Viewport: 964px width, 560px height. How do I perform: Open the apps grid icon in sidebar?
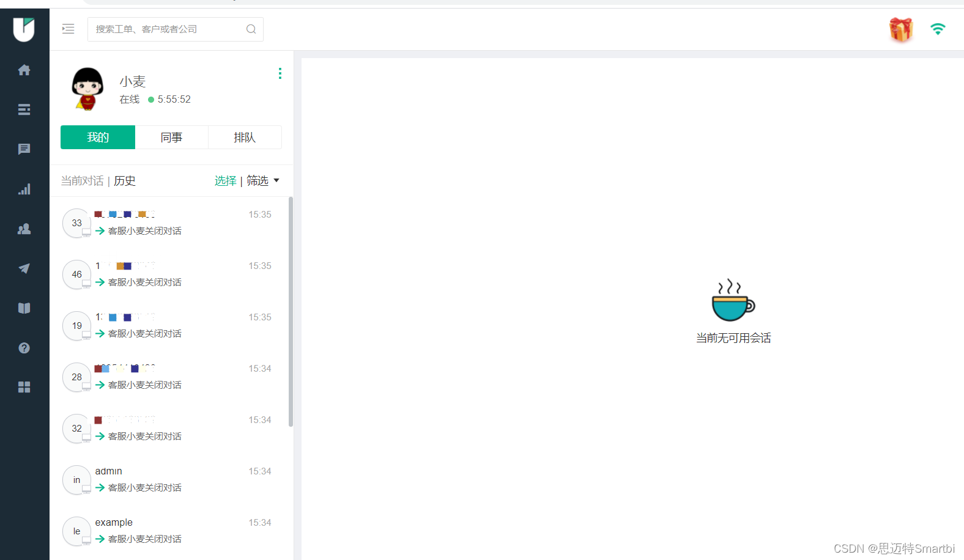[24, 387]
